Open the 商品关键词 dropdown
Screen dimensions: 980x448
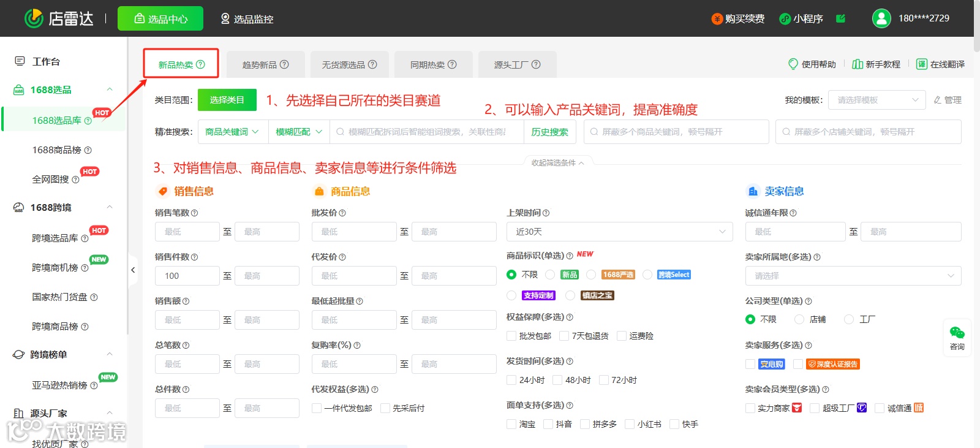(x=233, y=132)
